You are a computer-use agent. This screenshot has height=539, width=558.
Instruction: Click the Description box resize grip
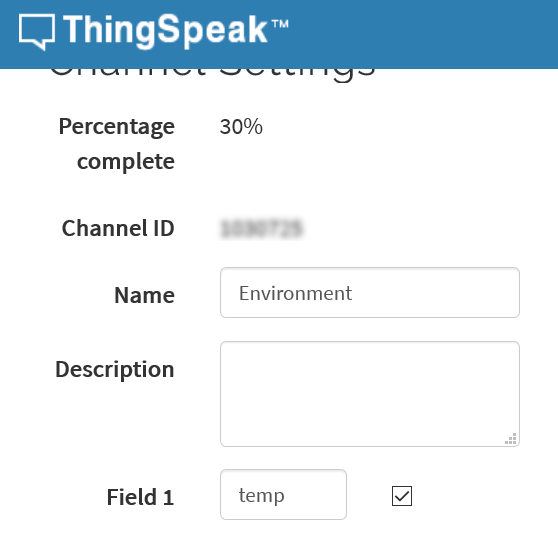point(511,439)
